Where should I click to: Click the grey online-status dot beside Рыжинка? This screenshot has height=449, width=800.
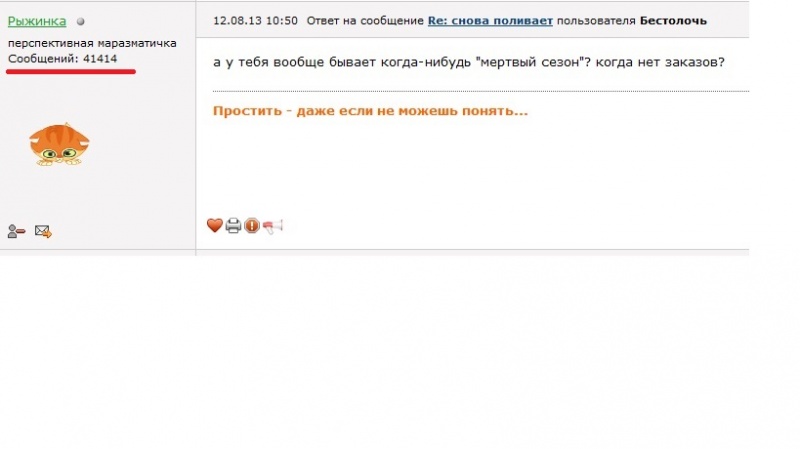(81, 21)
